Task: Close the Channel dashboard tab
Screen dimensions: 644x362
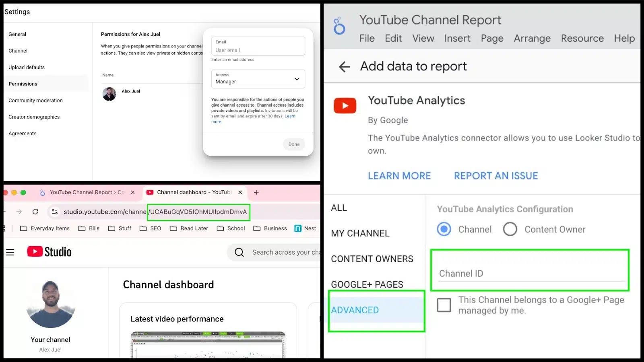Action: coord(240,192)
